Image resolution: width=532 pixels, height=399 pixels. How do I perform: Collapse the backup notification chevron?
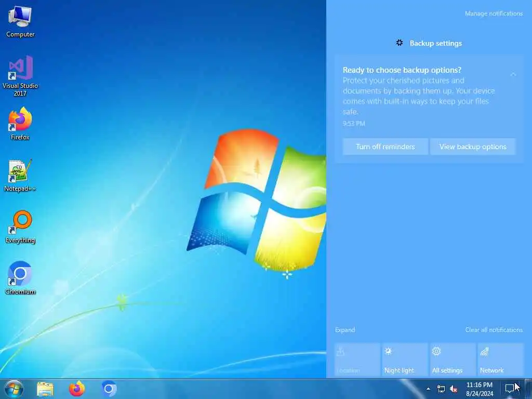point(513,74)
